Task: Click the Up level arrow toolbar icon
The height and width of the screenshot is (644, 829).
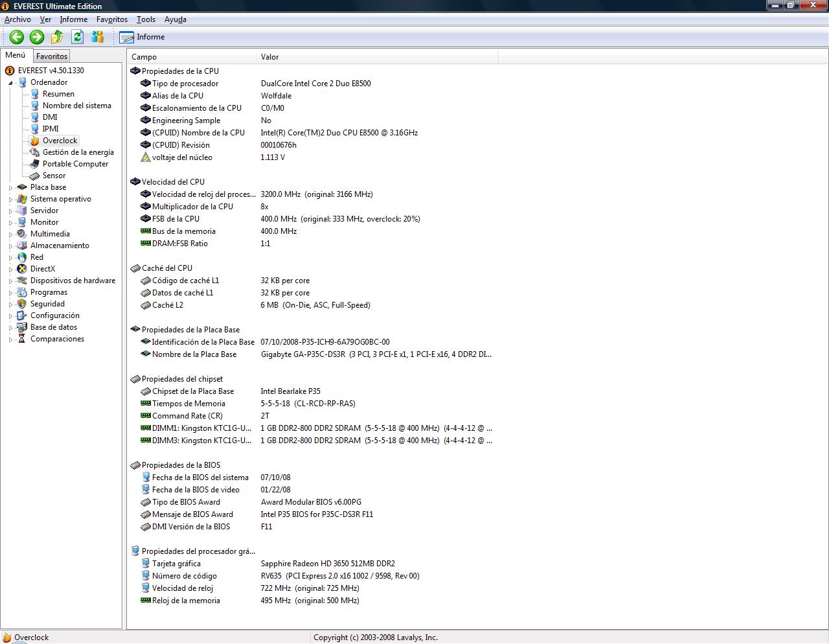Action: pos(57,37)
